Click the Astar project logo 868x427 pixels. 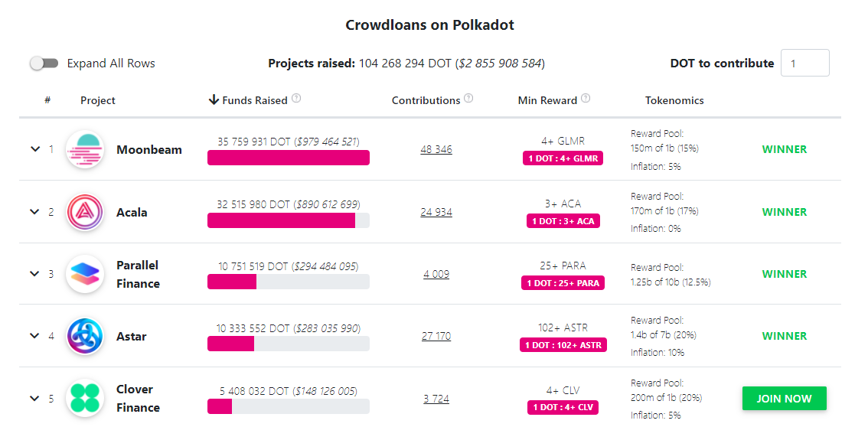(x=85, y=336)
